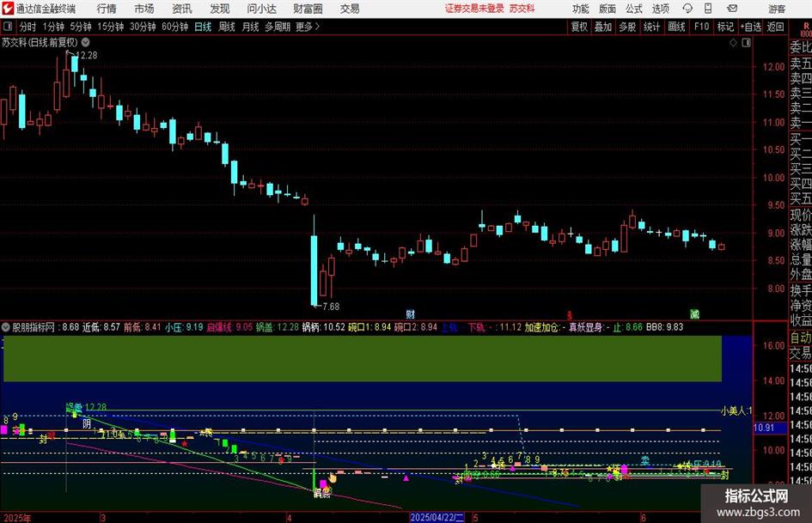Open the 问小达 menu
Screen dimensions: 812x523
coord(262,9)
